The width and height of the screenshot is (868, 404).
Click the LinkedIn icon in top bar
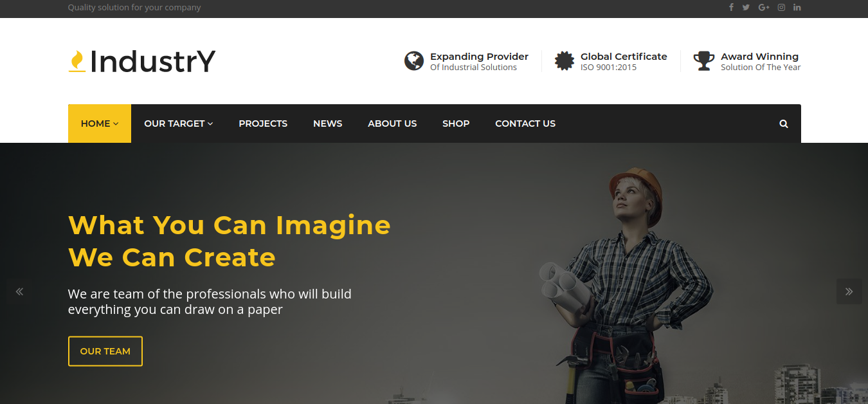pos(797,8)
